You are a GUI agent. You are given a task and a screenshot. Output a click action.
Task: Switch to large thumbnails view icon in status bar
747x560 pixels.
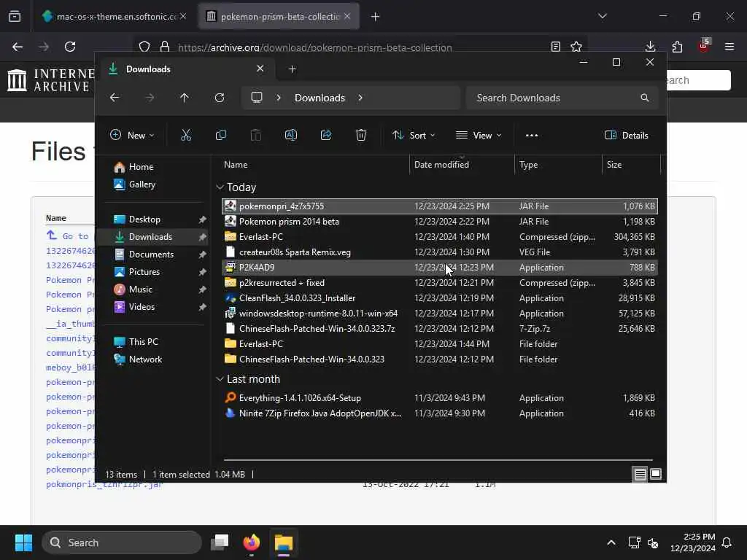[656, 474]
